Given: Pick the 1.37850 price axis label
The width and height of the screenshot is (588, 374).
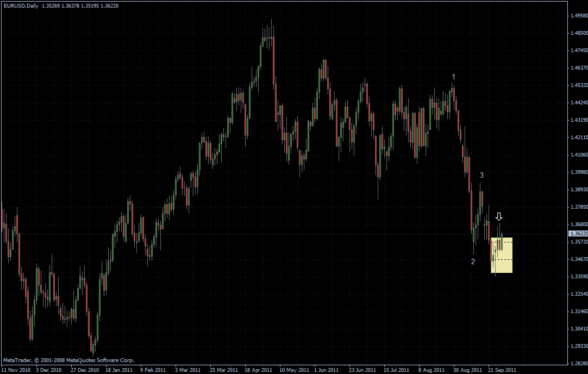Looking at the screenshot, I should pyautogui.click(x=579, y=207).
